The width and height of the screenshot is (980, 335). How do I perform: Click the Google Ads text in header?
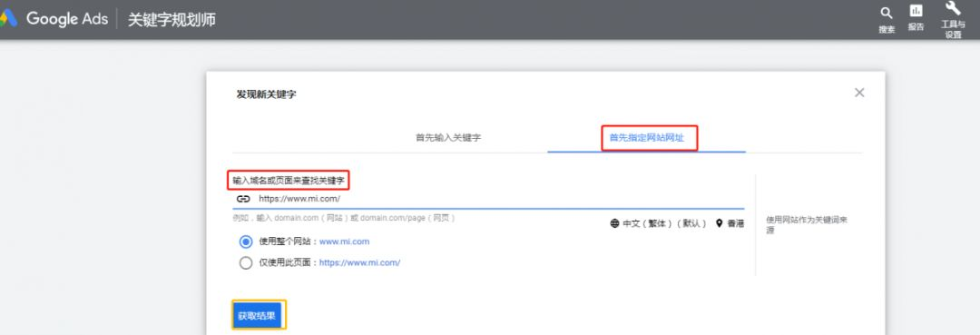click(67, 19)
